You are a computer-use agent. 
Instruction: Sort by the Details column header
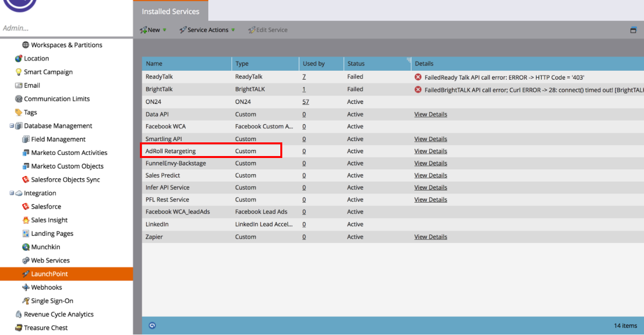pyautogui.click(x=527, y=63)
